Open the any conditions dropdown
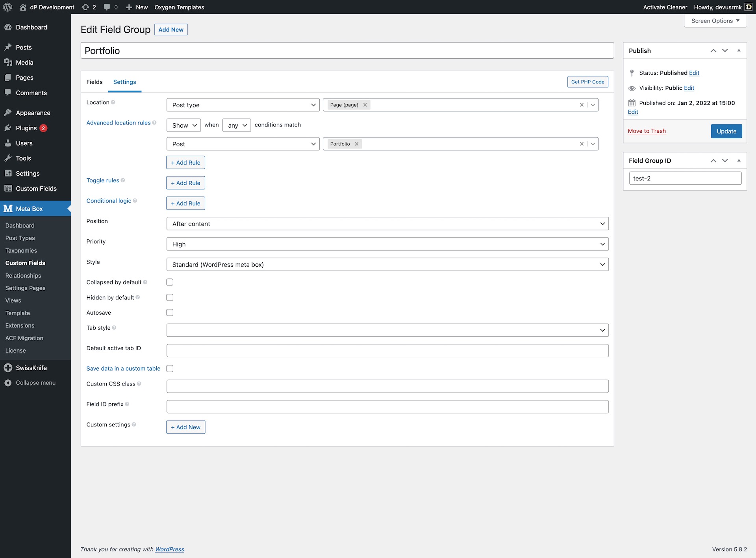This screenshot has width=756, height=558. (x=237, y=125)
